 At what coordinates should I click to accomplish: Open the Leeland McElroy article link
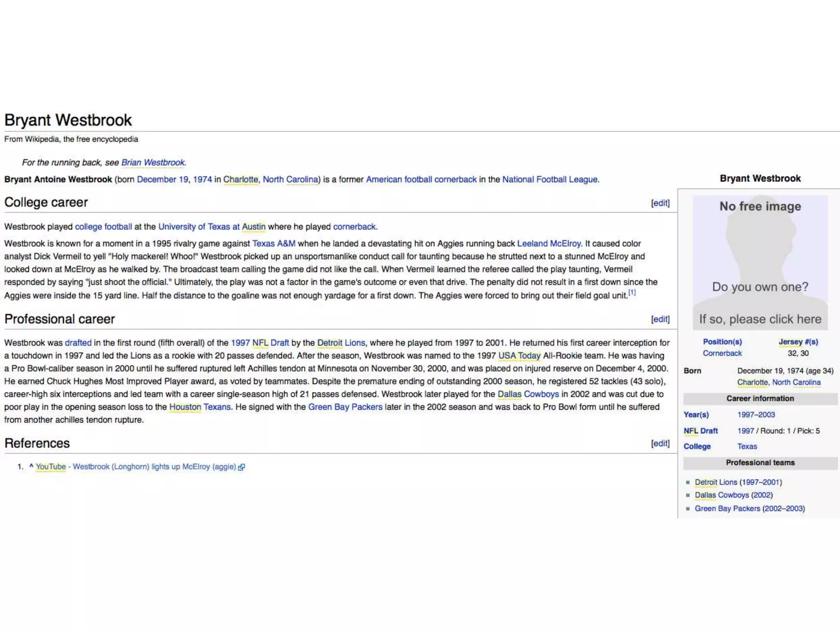[x=549, y=243]
